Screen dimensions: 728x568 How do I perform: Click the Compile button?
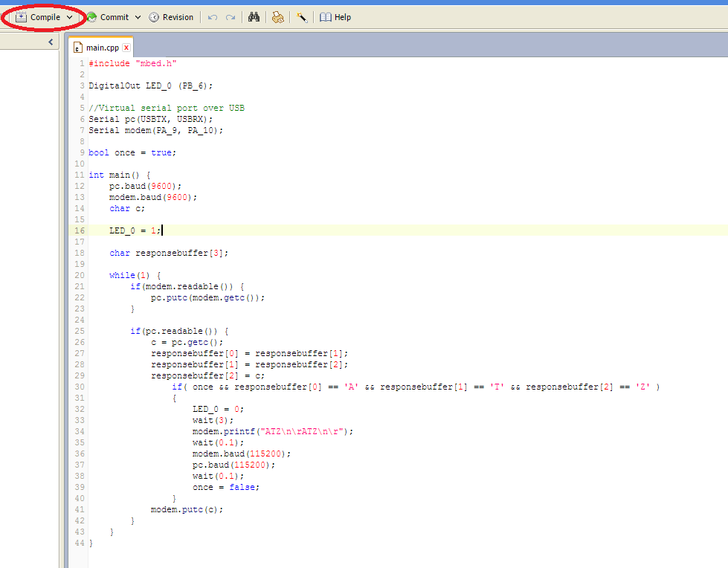(x=45, y=17)
